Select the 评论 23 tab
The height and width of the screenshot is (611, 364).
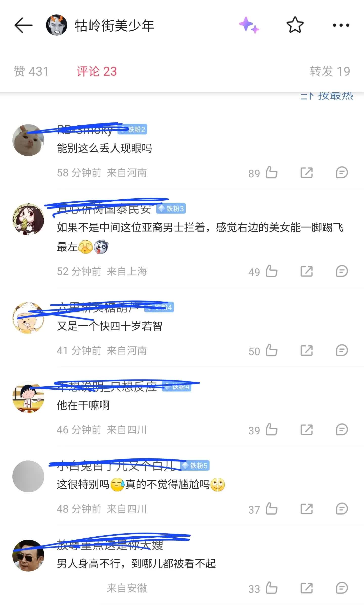pos(97,71)
